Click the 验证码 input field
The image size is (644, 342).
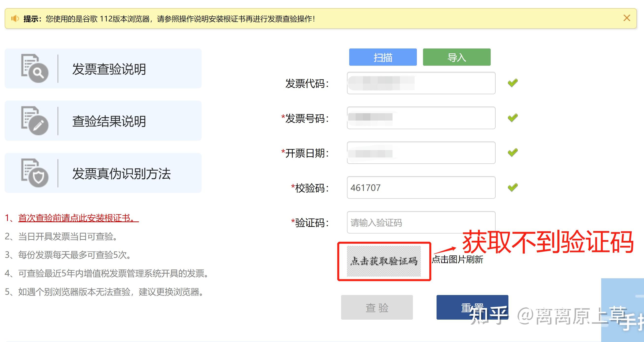[421, 222]
